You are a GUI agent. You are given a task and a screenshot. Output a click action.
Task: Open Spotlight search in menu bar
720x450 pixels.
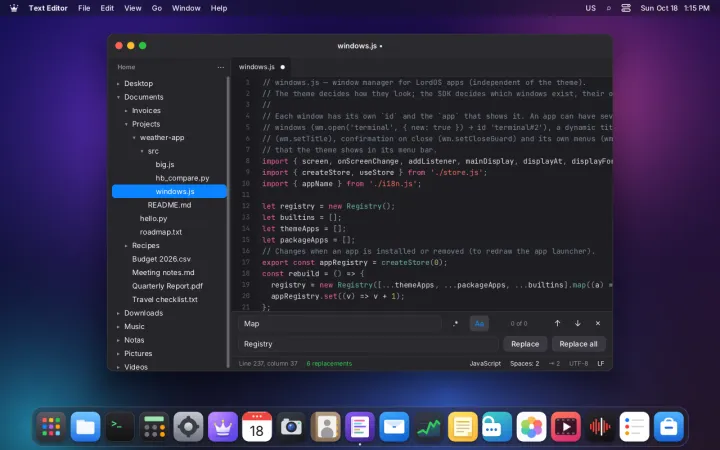click(609, 8)
